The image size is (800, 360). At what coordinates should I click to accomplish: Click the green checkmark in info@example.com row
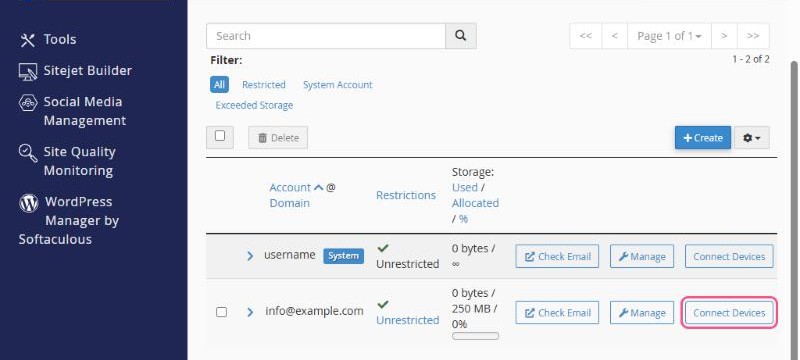point(383,304)
